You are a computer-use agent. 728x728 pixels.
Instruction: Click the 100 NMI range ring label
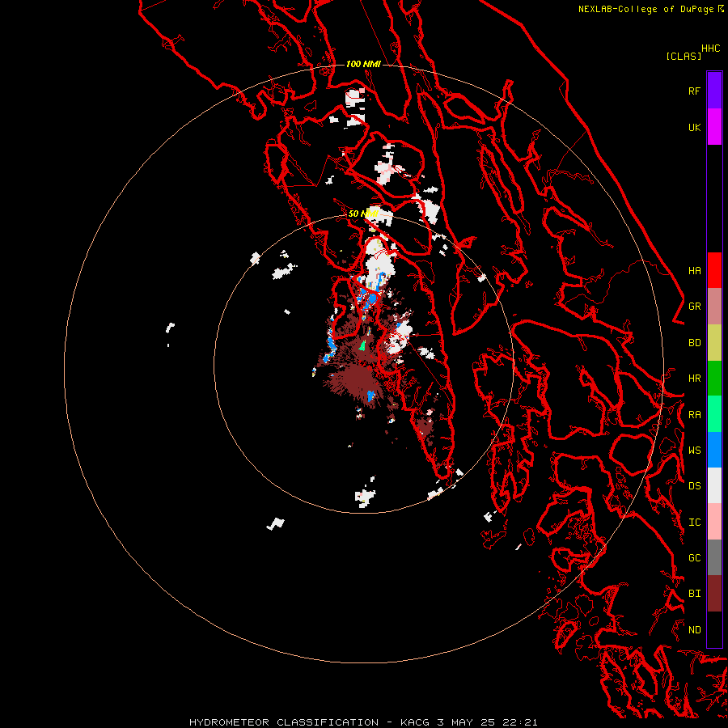pos(363,64)
